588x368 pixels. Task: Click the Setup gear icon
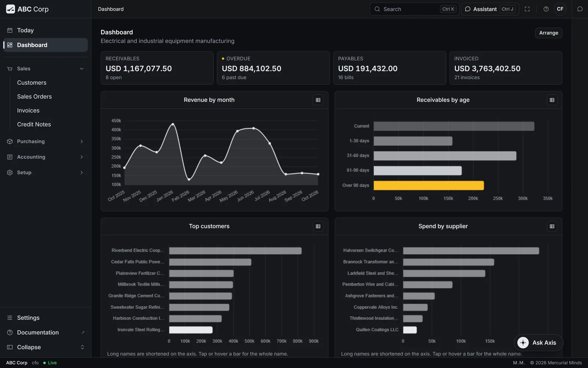point(10,172)
